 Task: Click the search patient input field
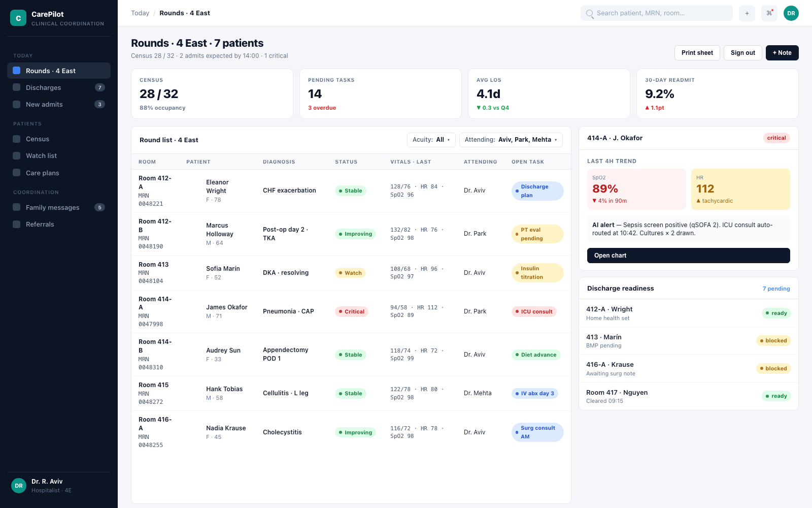[x=657, y=13]
